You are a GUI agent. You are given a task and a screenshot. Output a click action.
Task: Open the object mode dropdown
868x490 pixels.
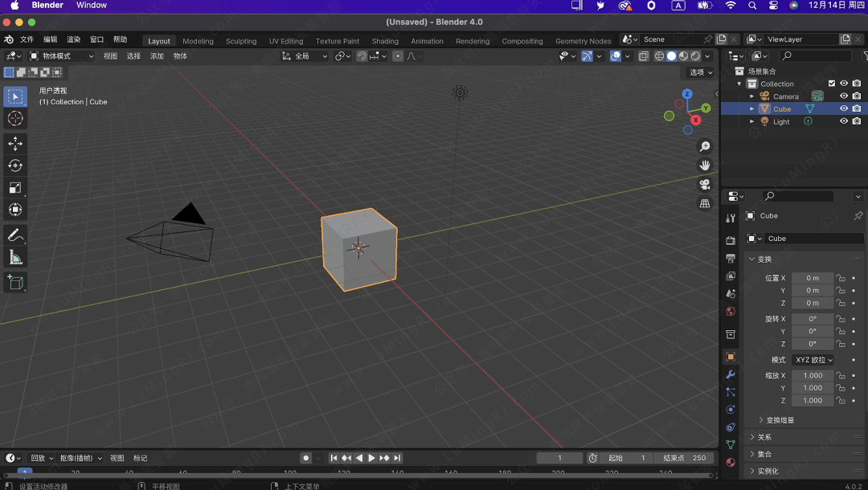pyautogui.click(x=62, y=56)
